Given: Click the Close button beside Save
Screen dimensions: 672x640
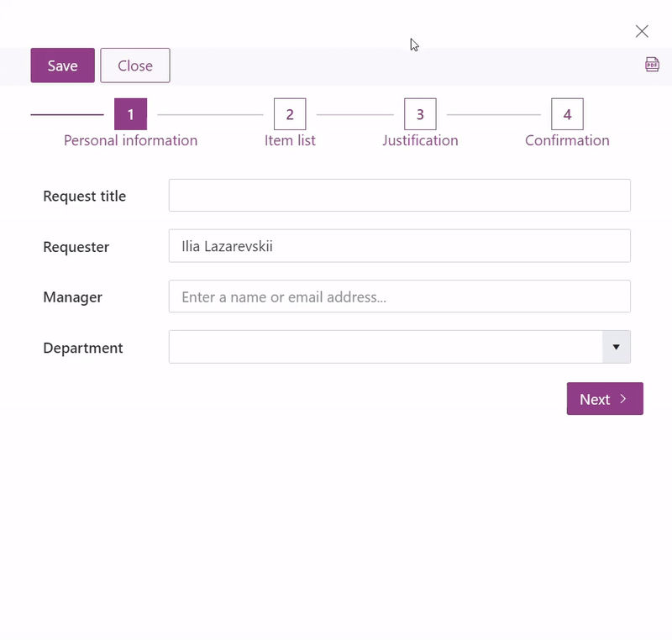Looking at the screenshot, I should click(x=135, y=66).
